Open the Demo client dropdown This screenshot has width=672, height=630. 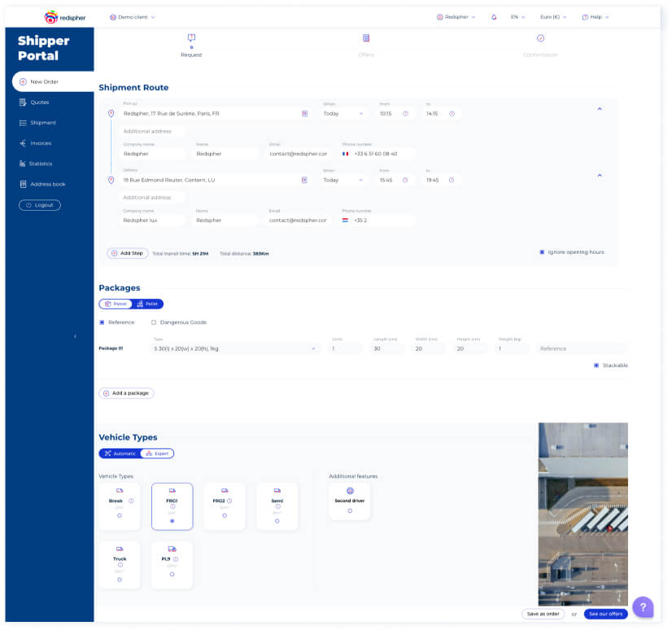[133, 17]
